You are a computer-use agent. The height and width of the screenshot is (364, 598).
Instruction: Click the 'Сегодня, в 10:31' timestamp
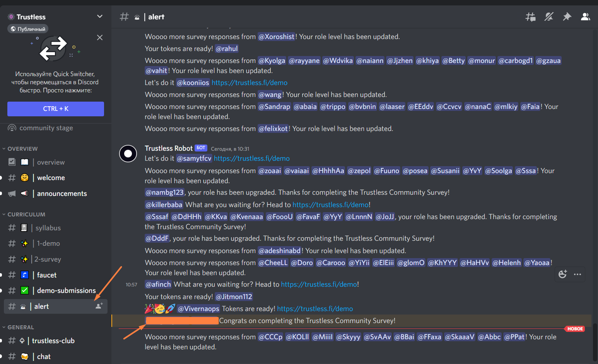coord(230,149)
